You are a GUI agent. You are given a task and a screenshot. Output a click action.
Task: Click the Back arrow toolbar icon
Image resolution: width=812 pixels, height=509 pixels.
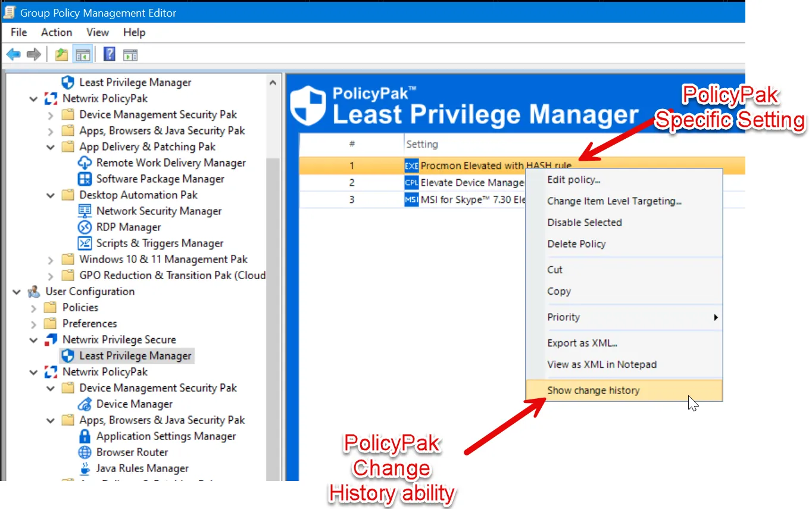[13, 55]
